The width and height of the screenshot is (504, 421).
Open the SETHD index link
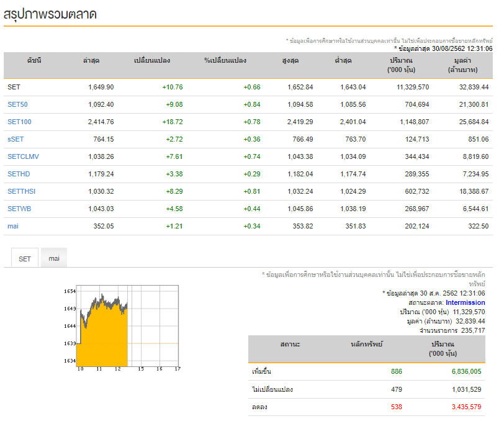tap(19, 174)
